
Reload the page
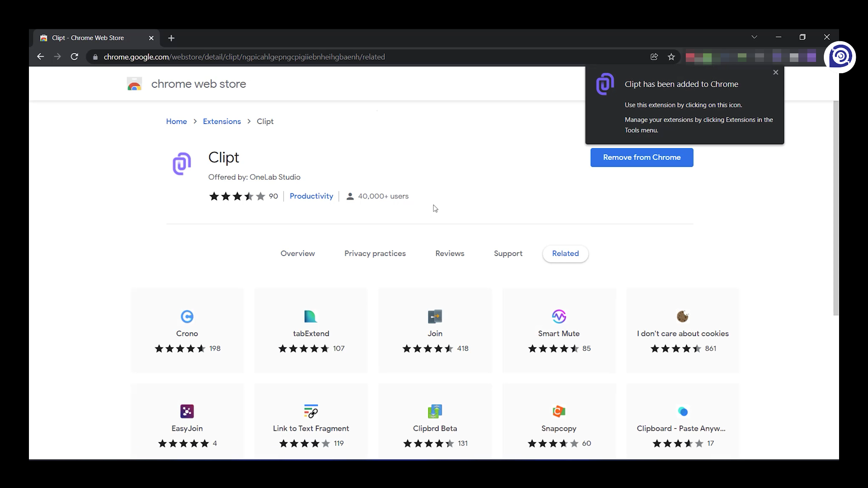tap(75, 57)
